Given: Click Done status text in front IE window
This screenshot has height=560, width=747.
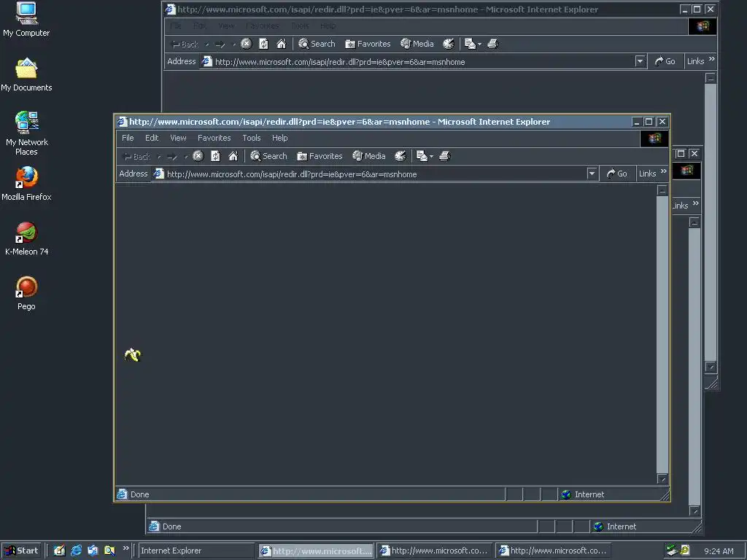Looking at the screenshot, I should click(x=139, y=494).
